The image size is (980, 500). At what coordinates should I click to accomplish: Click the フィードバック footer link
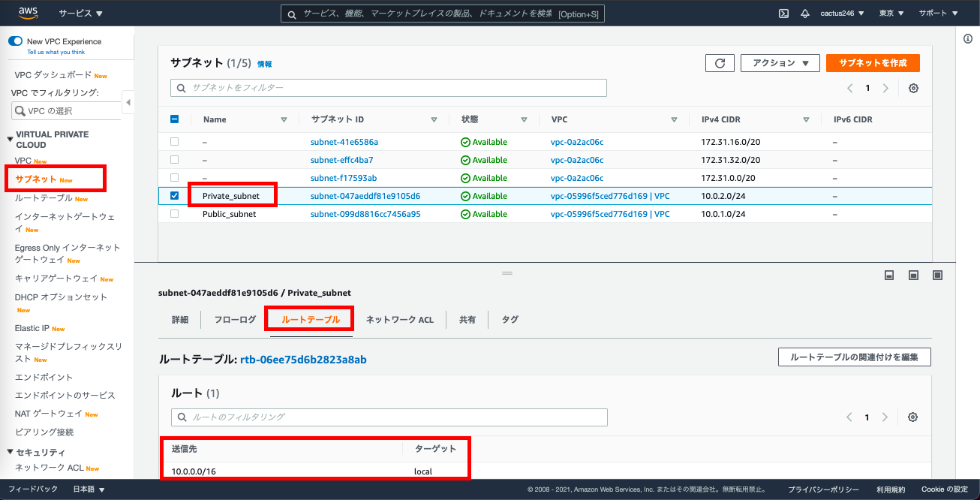pos(33,489)
